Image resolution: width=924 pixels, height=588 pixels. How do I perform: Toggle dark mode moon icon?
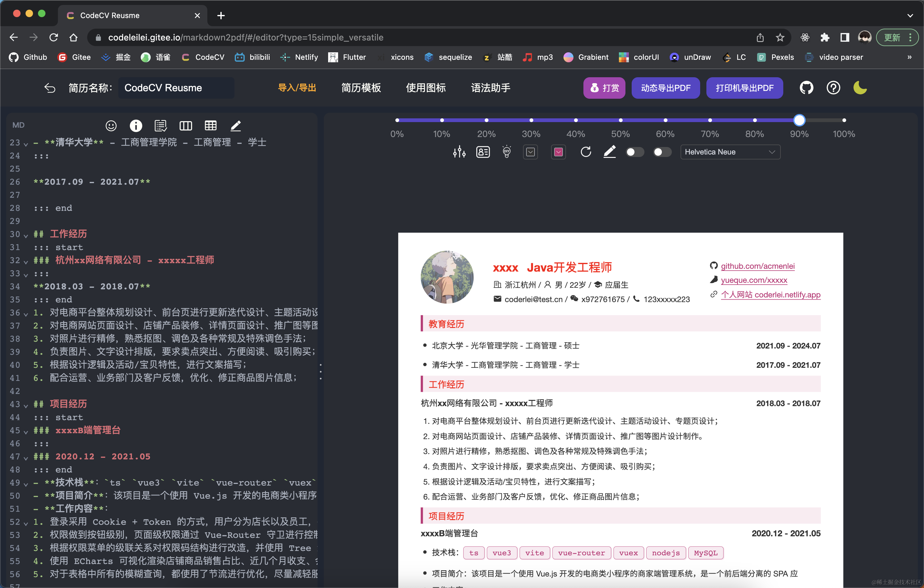coord(860,88)
